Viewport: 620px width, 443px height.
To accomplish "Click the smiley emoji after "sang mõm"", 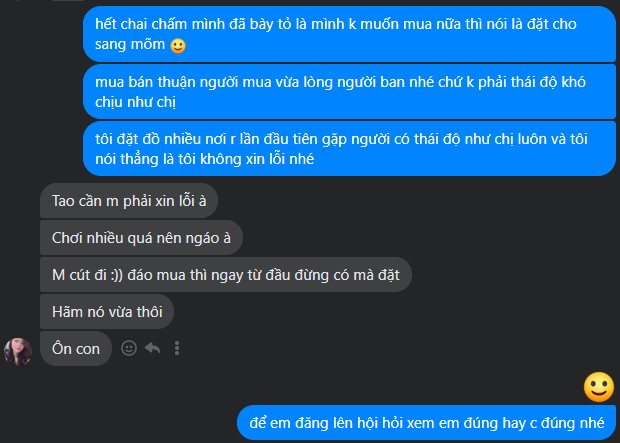I will (178, 46).
